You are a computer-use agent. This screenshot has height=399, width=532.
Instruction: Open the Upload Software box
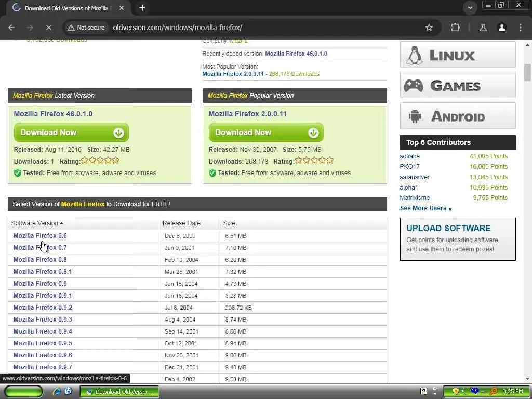pyautogui.click(x=458, y=239)
